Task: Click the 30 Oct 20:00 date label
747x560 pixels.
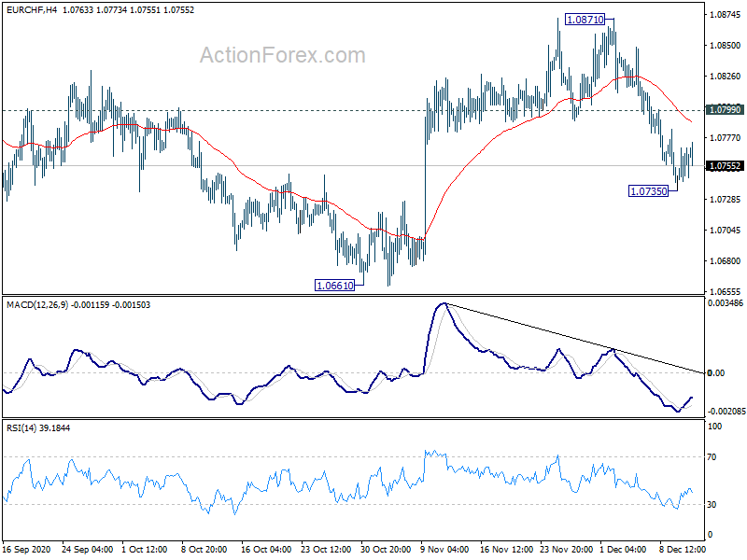Action: pos(386,550)
